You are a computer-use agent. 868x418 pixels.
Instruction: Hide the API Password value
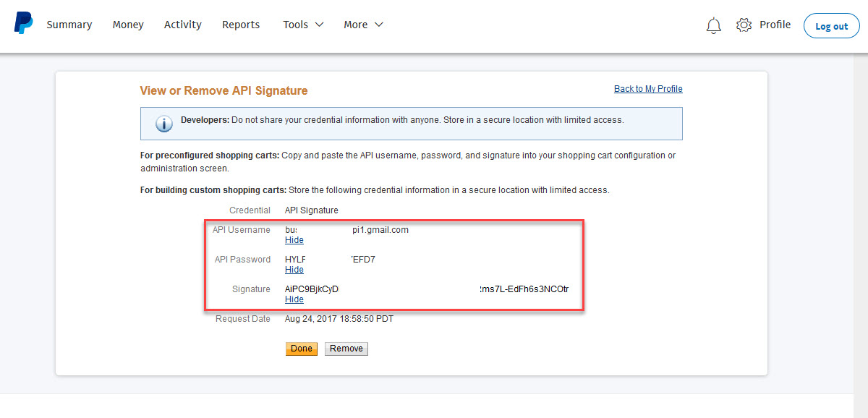tap(294, 270)
